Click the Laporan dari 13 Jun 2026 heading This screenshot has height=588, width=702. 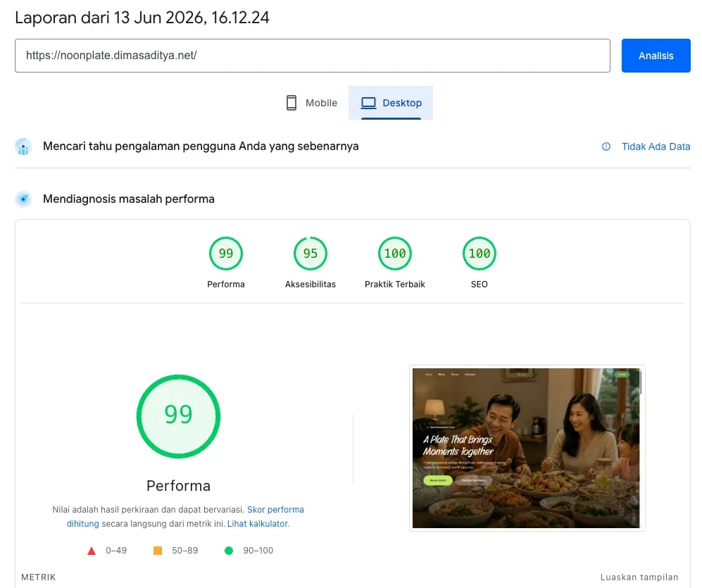click(x=142, y=18)
